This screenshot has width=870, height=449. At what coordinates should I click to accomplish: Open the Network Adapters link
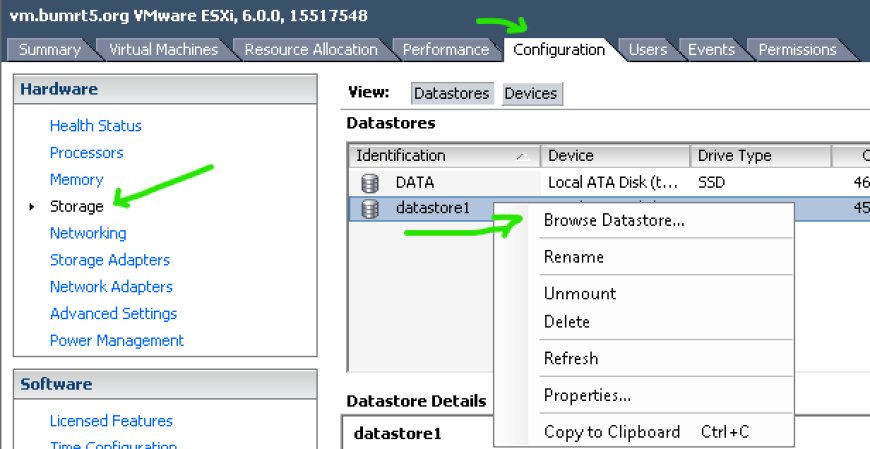click(111, 287)
